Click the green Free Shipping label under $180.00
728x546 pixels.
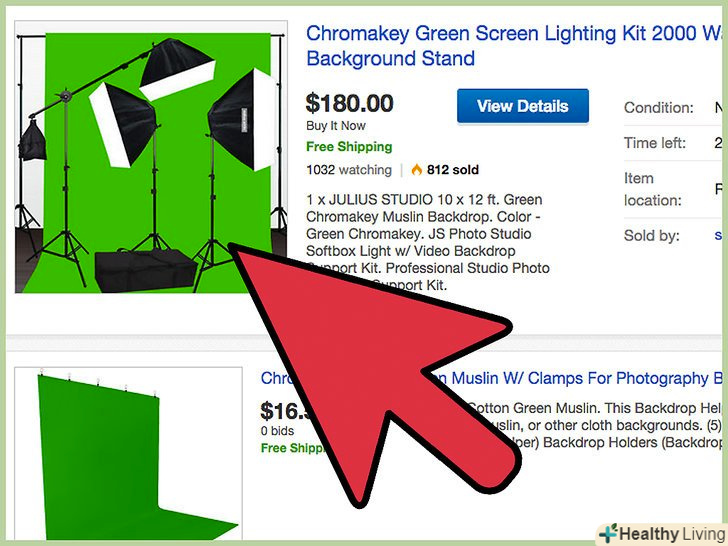[349, 147]
